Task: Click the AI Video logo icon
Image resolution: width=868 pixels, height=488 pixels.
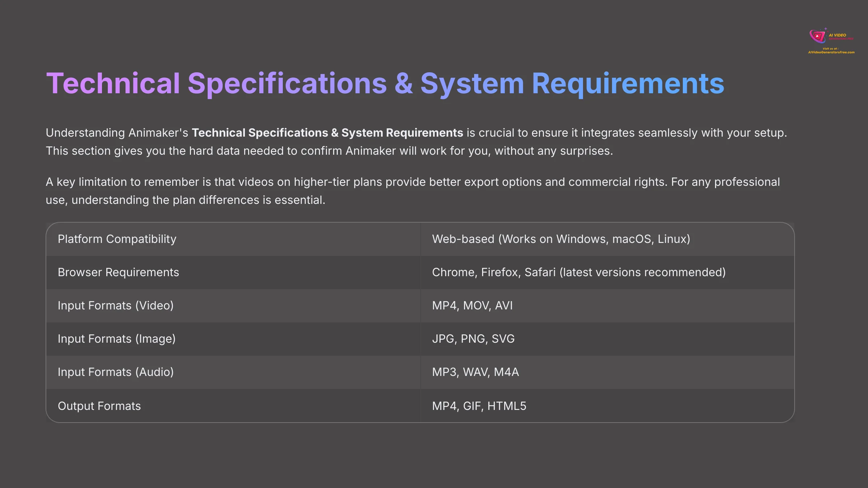Action: (x=818, y=35)
